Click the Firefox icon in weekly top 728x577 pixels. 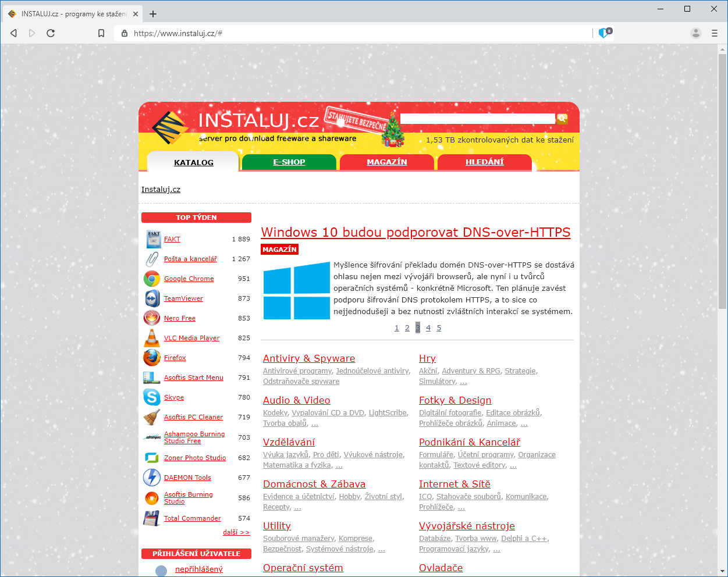(152, 358)
